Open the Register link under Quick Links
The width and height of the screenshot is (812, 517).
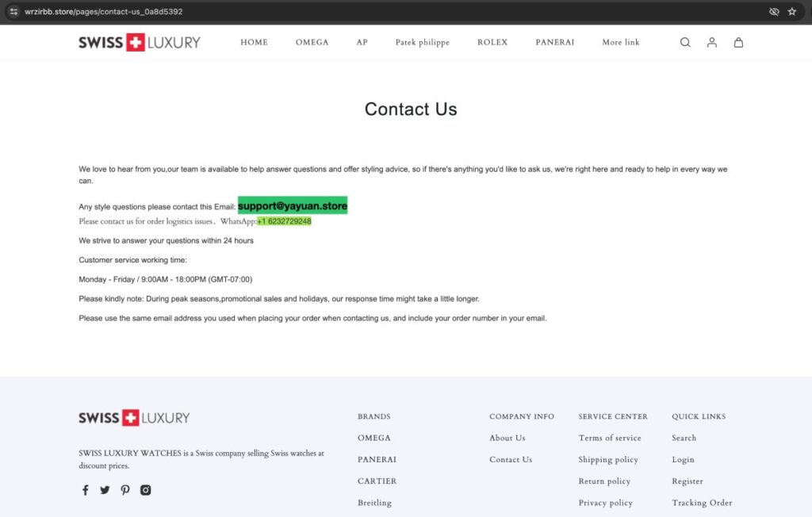pyautogui.click(x=687, y=481)
